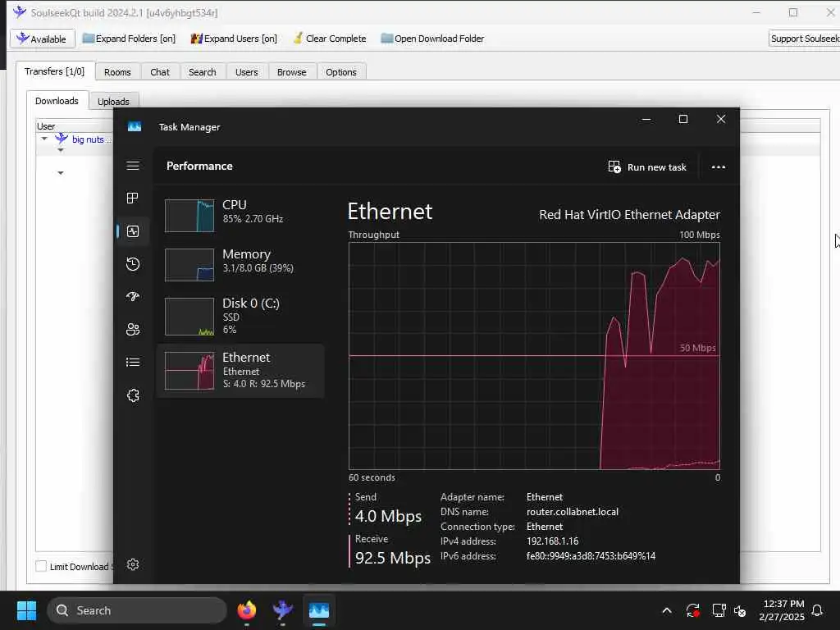Show hidden system tray icons chevron
840x630 pixels.
[x=666, y=610]
